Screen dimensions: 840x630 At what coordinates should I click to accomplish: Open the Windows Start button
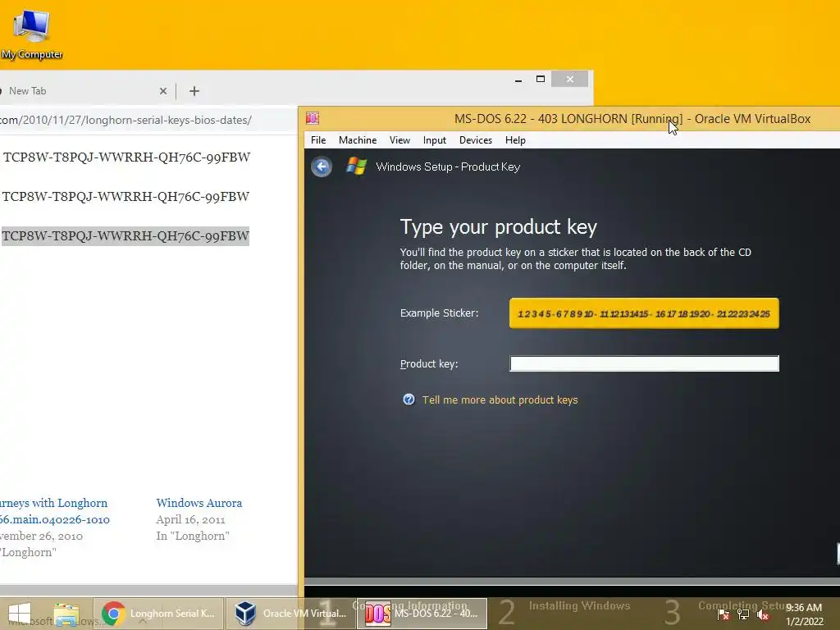click(x=20, y=614)
